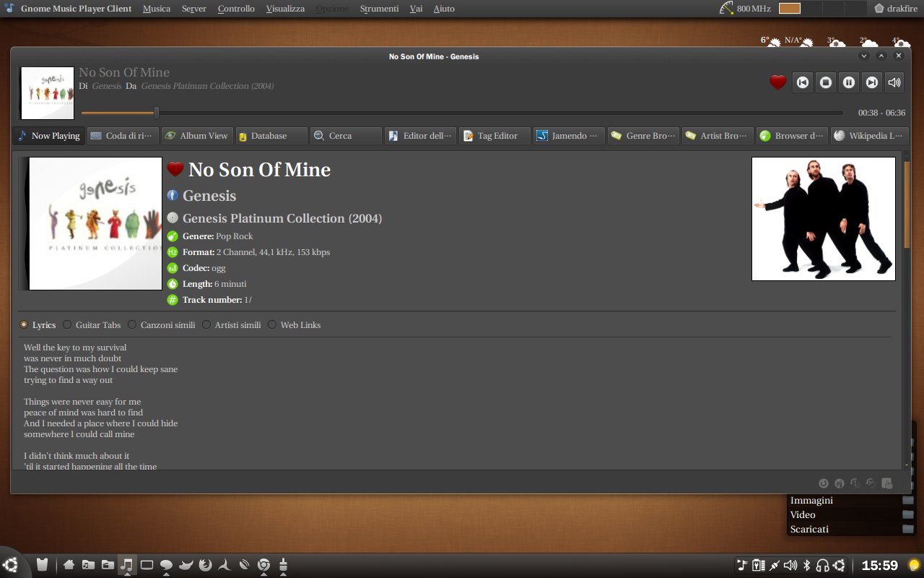Open the Server menu
The width and height of the screenshot is (924, 578).
[194, 9]
